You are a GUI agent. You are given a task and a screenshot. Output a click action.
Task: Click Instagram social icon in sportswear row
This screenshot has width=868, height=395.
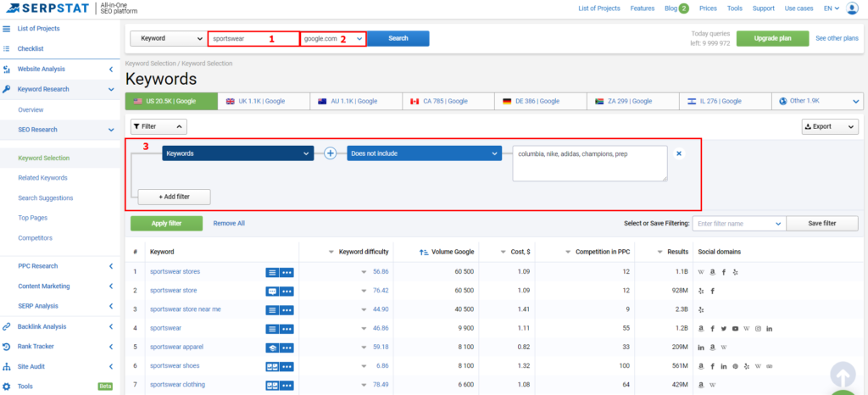click(x=759, y=329)
